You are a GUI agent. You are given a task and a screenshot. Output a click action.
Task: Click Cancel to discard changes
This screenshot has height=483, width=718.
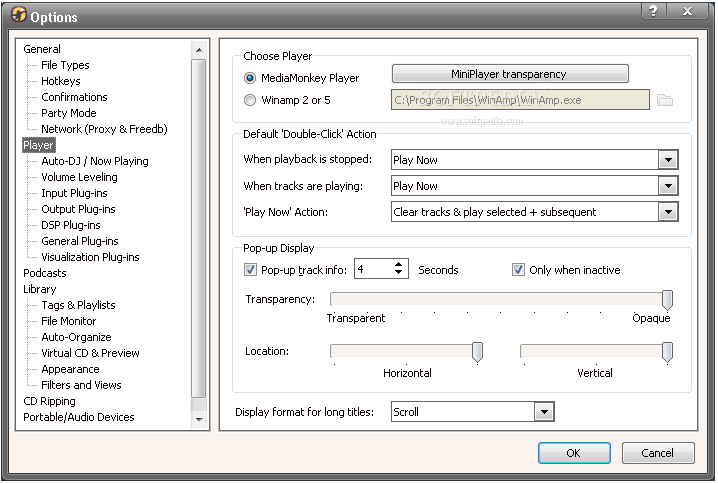[x=658, y=453]
